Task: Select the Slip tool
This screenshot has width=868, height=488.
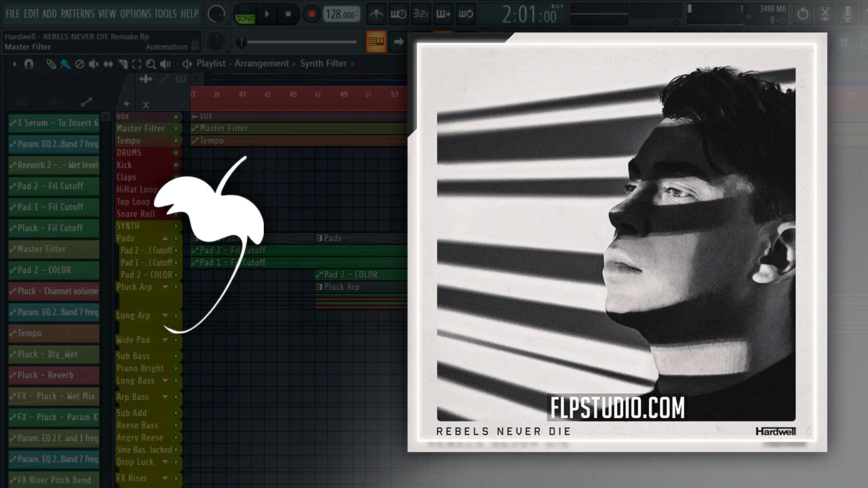Action: tap(108, 64)
